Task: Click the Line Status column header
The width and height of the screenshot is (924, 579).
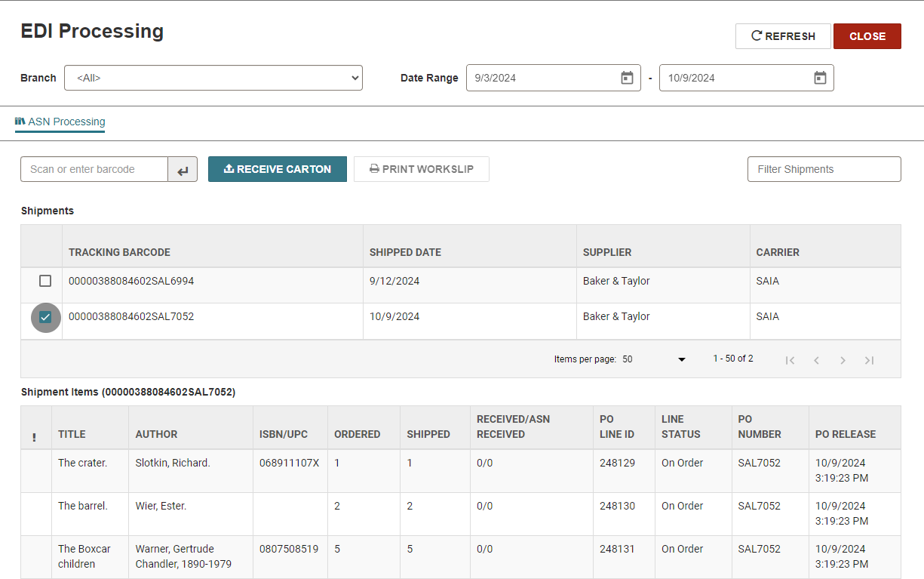Action: 681,427
